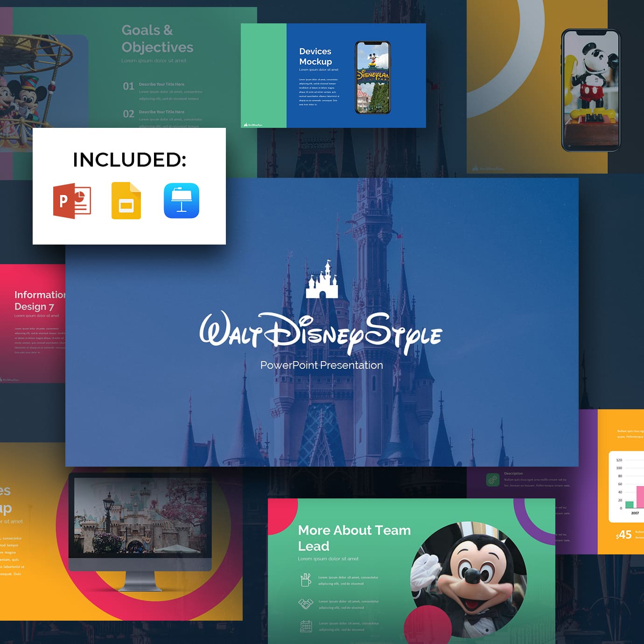The width and height of the screenshot is (644, 644).
Task: Click the green link icon beside Description
Action: click(493, 480)
